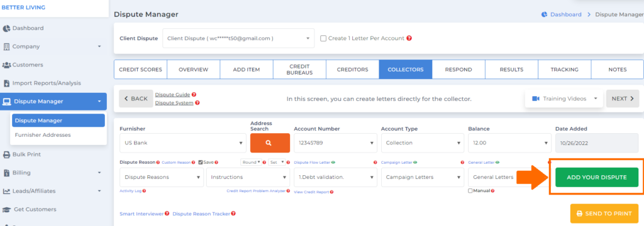The height and width of the screenshot is (226, 644).
Task: Click the Date Added field 10/26/2022
Action: click(x=597, y=143)
